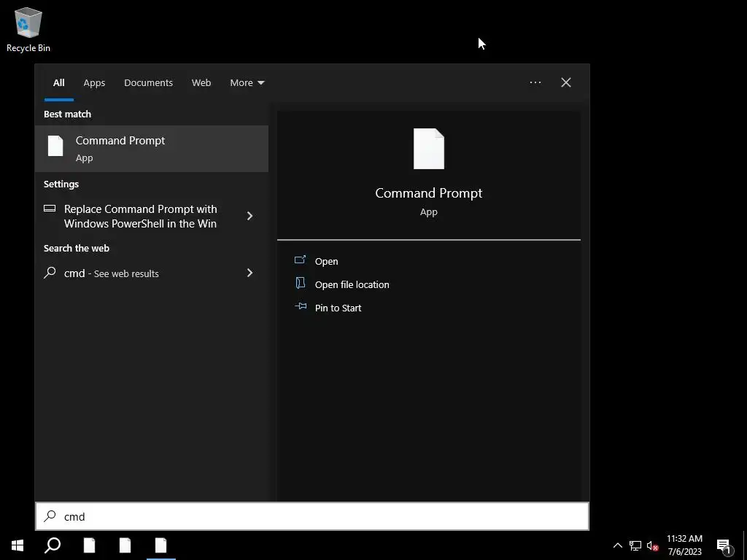The height and width of the screenshot is (560, 747).
Task: Open the Recycle Bin desktop icon
Action: click(x=28, y=29)
